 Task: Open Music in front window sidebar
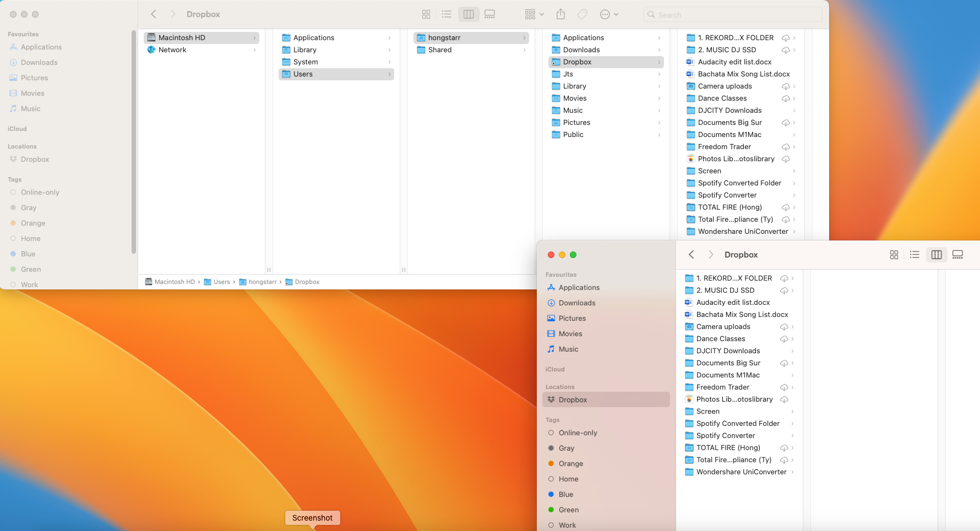606,349
